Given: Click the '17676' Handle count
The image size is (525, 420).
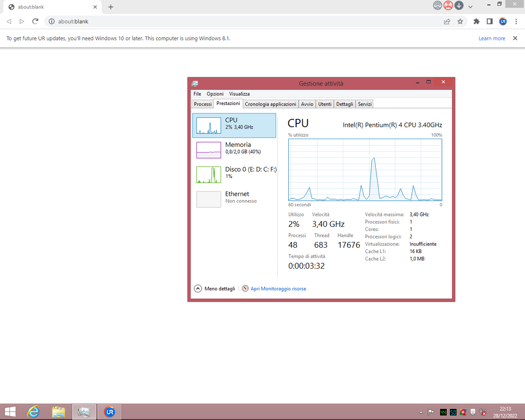Looking at the screenshot, I should click(349, 245).
